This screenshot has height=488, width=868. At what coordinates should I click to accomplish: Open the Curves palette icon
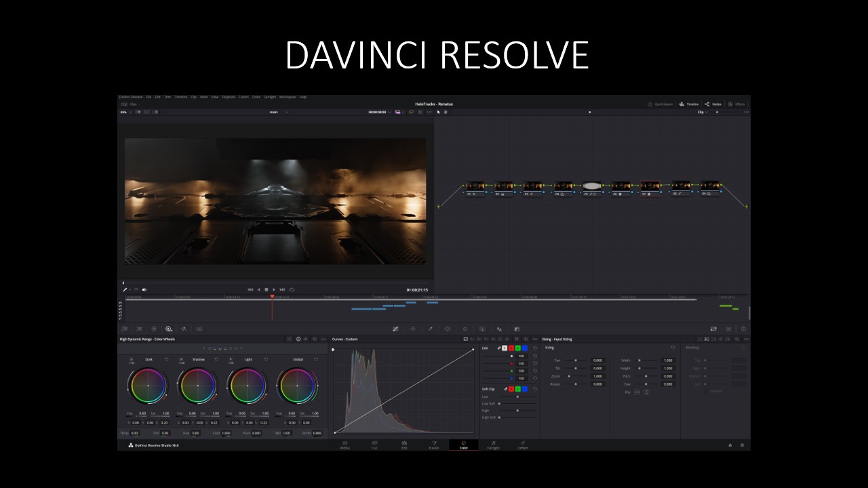395,329
